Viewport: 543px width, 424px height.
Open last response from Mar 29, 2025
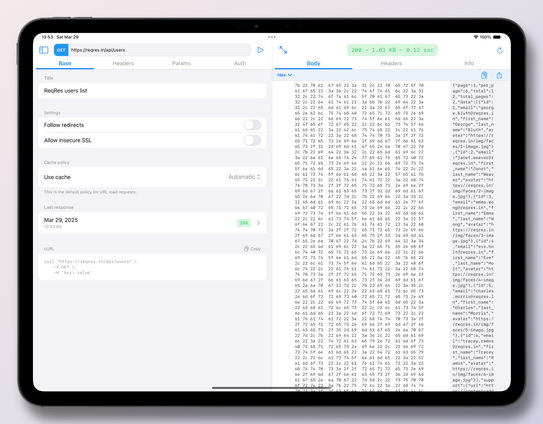pos(152,223)
